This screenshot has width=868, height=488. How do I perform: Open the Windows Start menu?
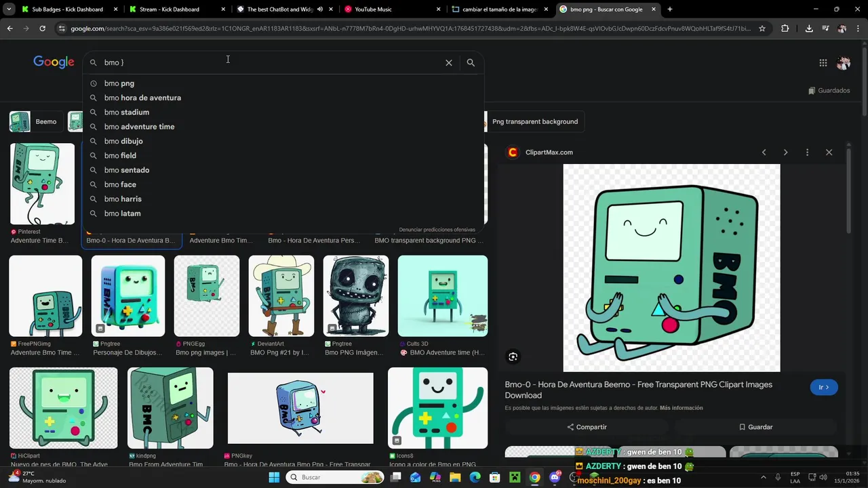(274, 477)
